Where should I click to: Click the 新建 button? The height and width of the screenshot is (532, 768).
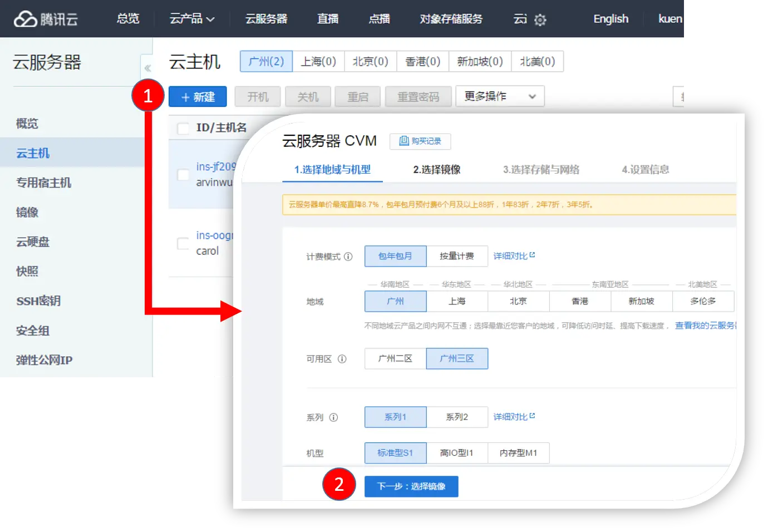198,97
